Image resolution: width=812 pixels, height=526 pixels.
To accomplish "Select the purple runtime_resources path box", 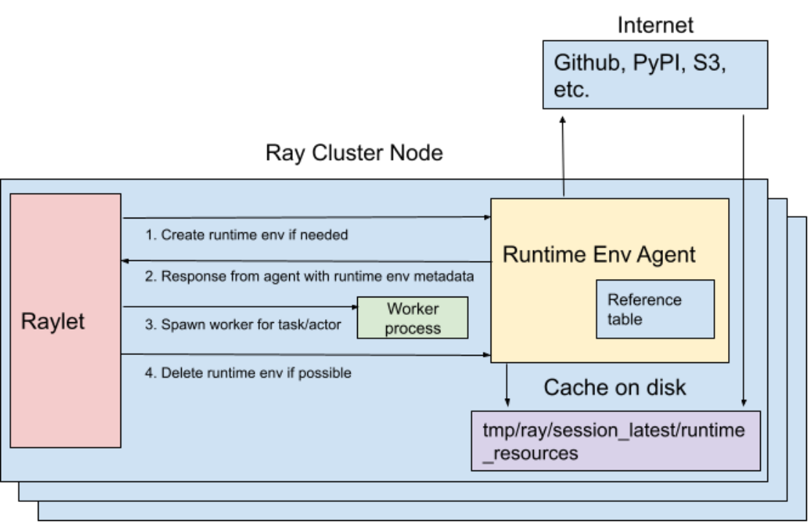I will (615, 441).
